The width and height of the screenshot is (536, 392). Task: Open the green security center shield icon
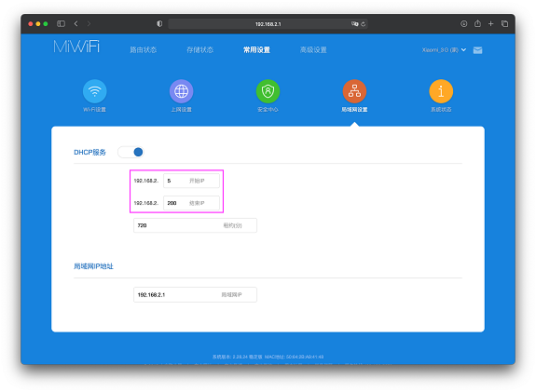coord(268,91)
